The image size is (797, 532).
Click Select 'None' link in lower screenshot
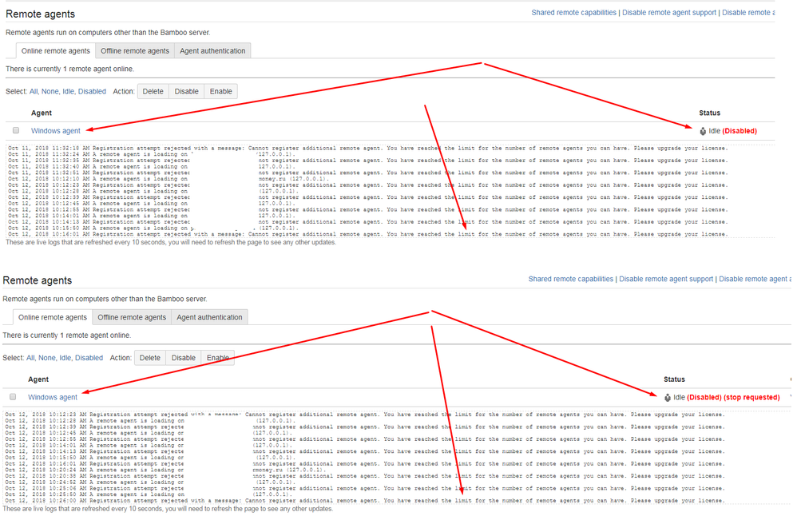[47, 358]
